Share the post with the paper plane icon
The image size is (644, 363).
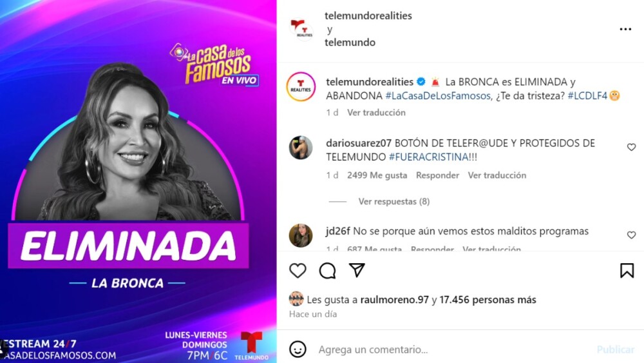click(357, 270)
